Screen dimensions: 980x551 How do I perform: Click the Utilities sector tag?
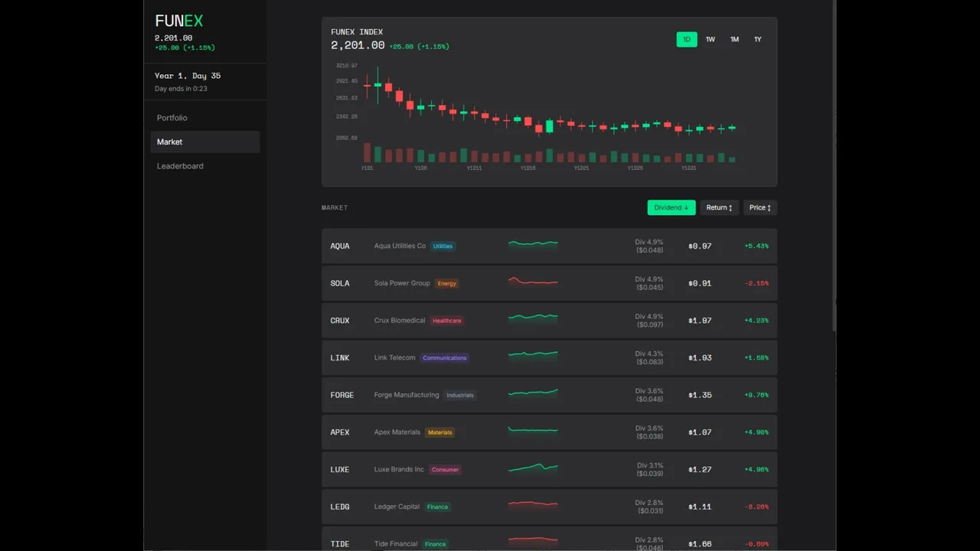pyautogui.click(x=443, y=246)
